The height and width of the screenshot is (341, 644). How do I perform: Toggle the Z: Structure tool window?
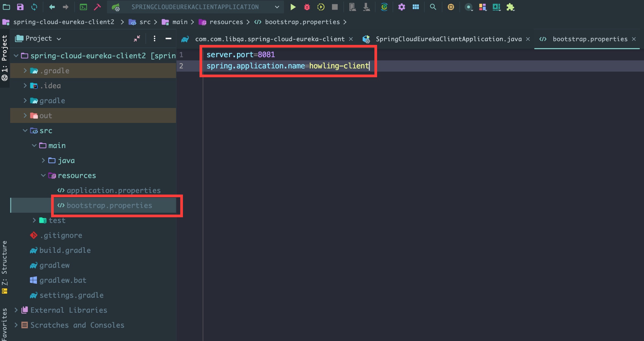[x=4, y=267]
